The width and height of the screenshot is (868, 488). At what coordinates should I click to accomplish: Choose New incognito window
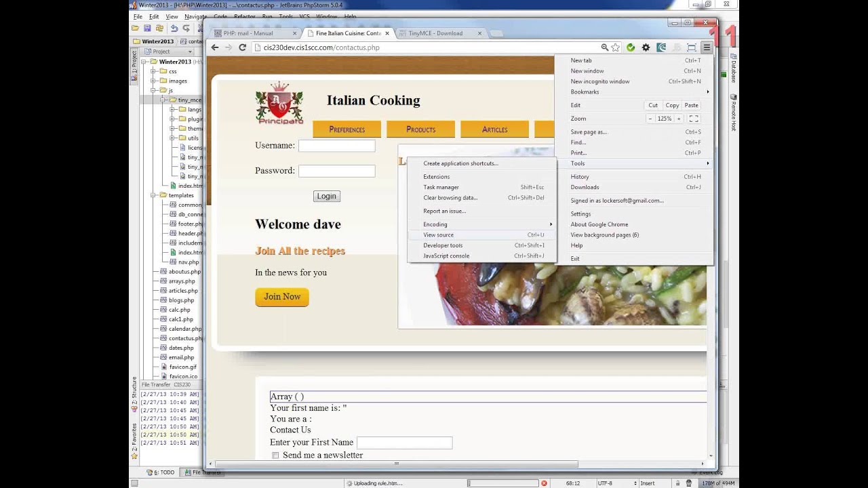[634, 81]
